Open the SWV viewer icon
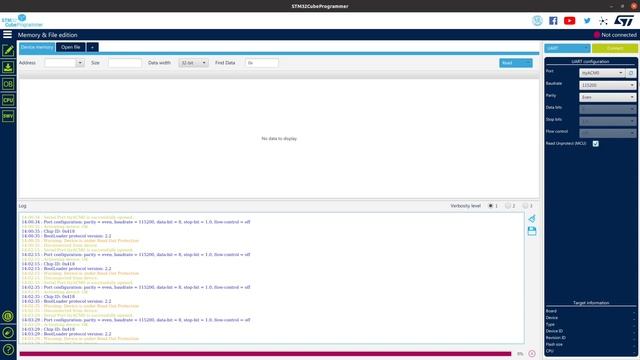 (8, 116)
